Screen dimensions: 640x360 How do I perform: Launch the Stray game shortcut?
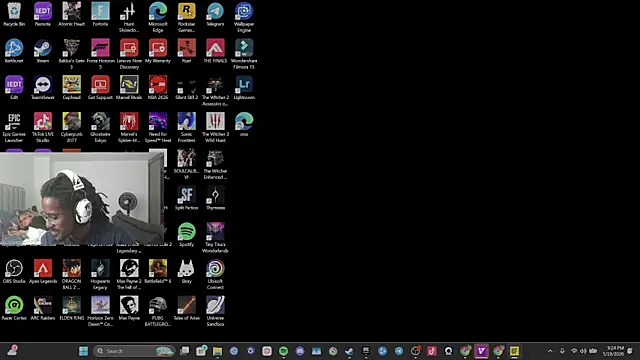tap(187, 271)
